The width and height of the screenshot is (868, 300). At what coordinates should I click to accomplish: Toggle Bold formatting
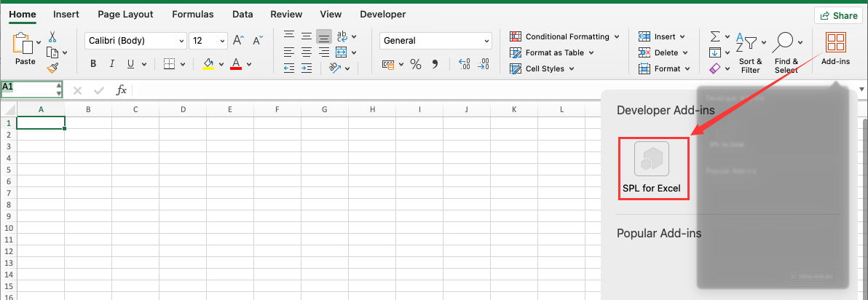coord(93,63)
